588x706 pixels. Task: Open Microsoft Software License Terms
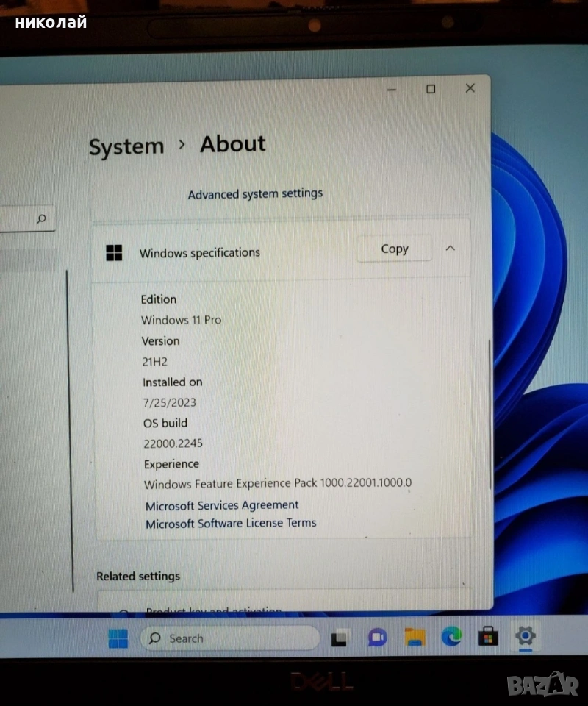click(231, 523)
